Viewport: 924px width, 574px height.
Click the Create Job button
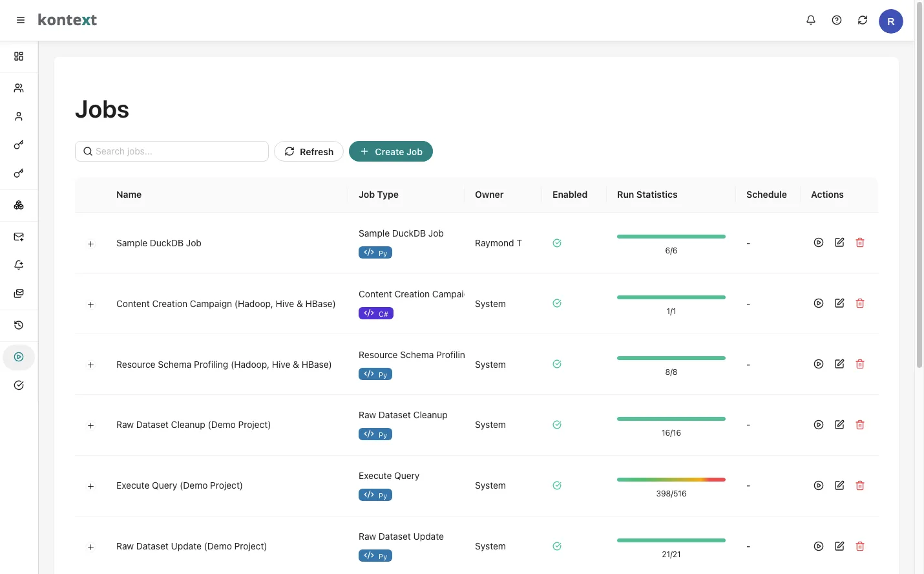click(x=390, y=151)
